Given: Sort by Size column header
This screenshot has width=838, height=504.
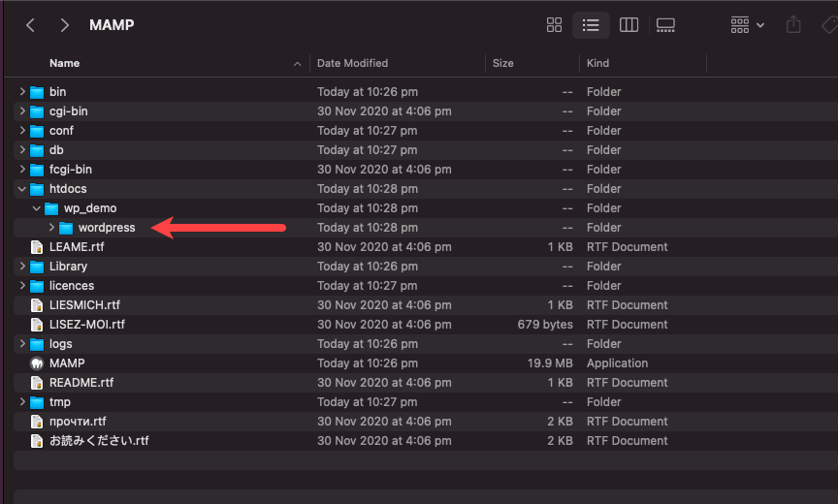Looking at the screenshot, I should click(x=503, y=63).
